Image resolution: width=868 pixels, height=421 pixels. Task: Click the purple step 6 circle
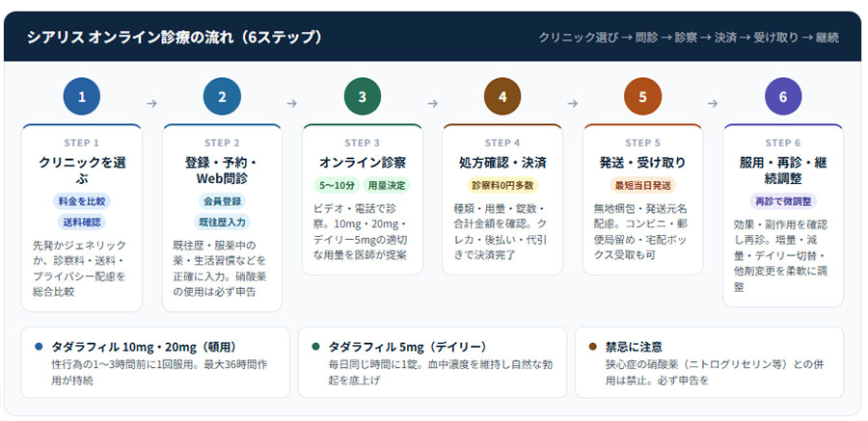(x=783, y=97)
